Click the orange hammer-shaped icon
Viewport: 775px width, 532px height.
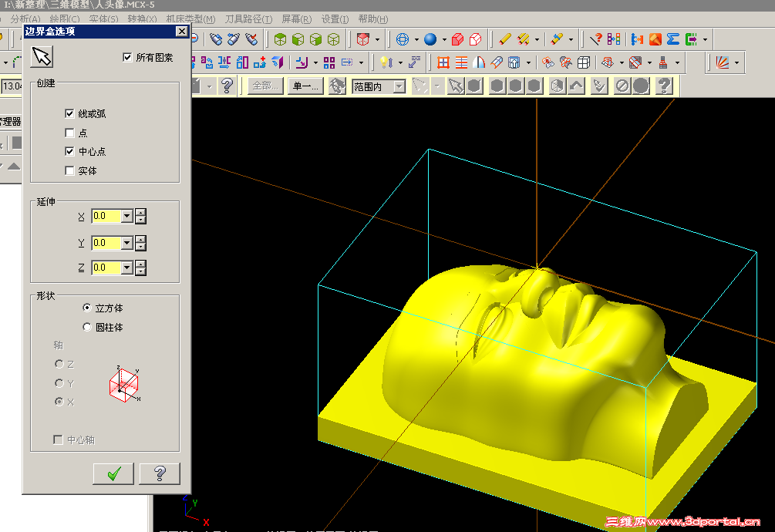(655, 39)
